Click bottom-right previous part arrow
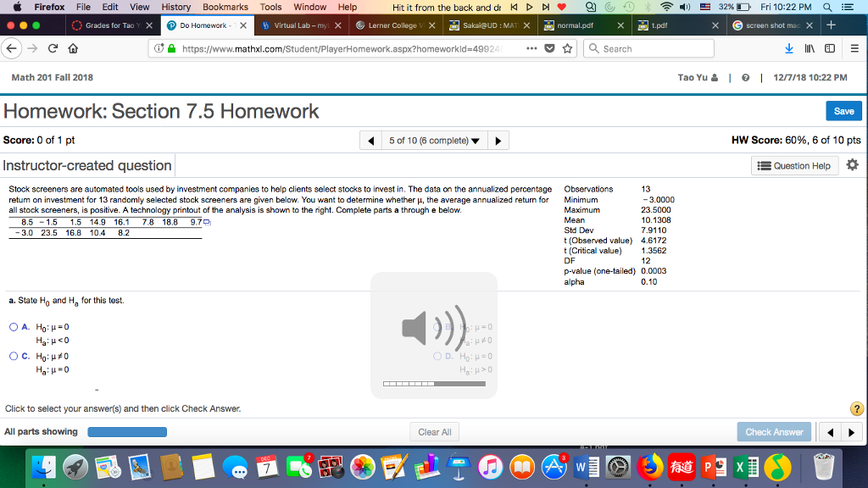868x488 pixels. (x=831, y=432)
